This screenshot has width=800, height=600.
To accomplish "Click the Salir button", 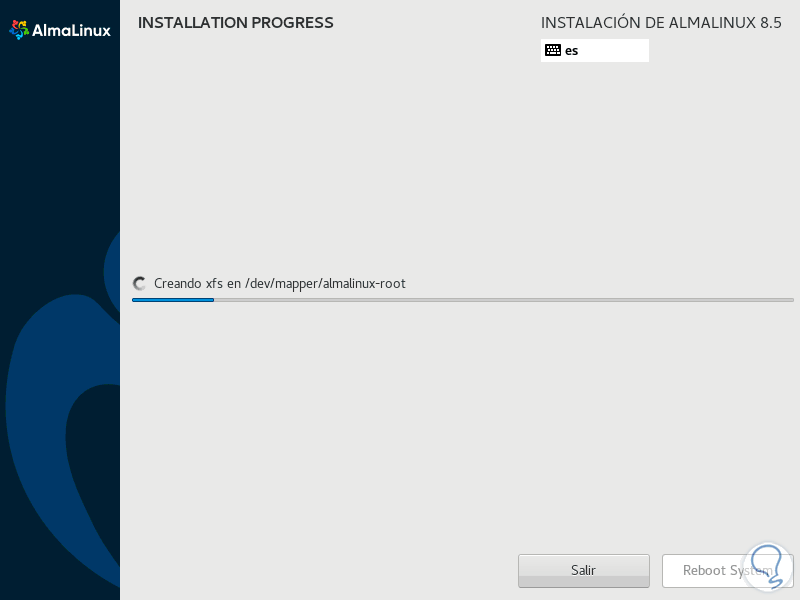I will point(584,570).
